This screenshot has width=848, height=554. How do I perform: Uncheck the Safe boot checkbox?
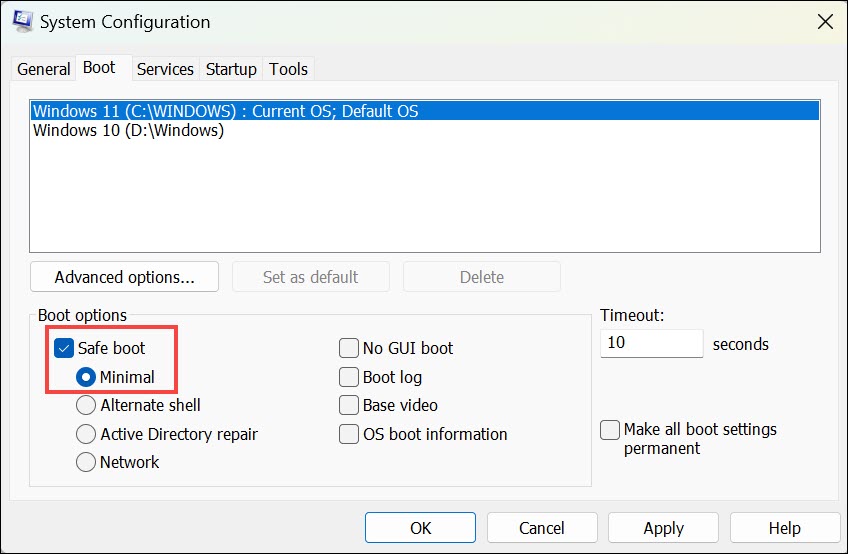tap(64, 348)
